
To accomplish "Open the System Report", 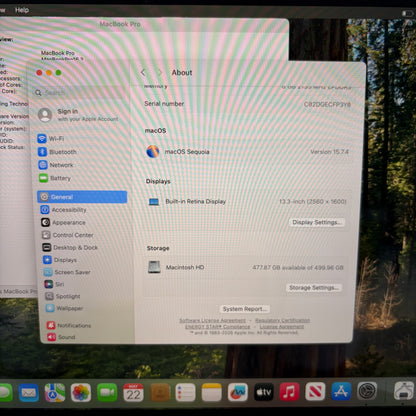I will click(245, 309).
